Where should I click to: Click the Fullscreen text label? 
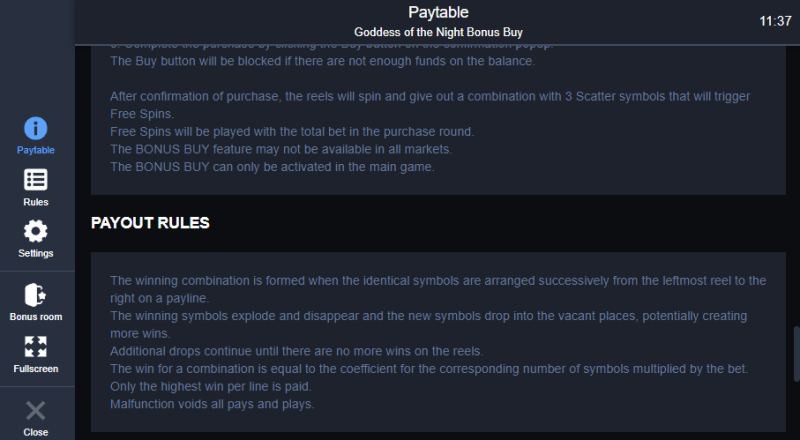coord(36,369)
